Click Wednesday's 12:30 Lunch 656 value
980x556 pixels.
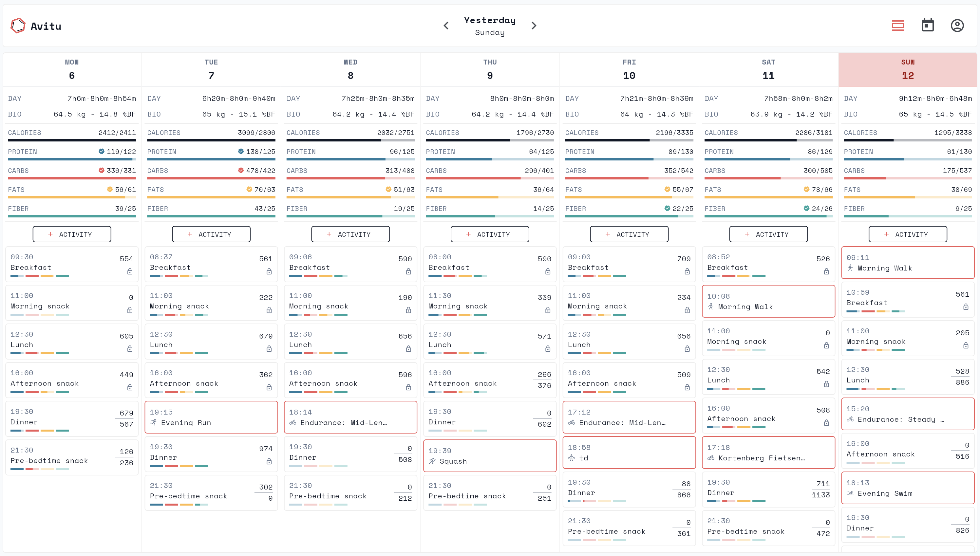405,336
